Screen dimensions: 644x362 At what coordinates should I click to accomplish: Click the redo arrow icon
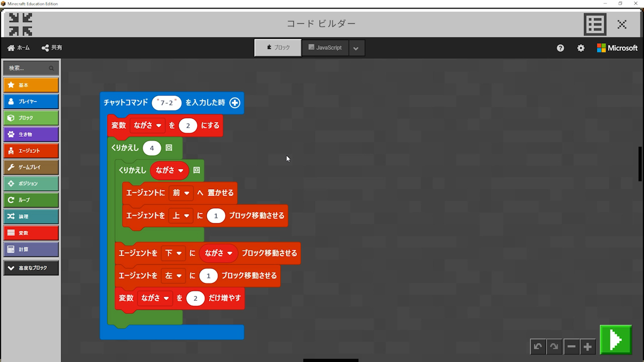[x=554, y=346]
